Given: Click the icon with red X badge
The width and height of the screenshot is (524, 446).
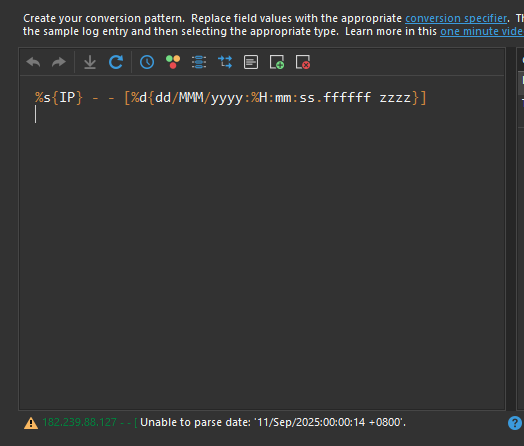Looking at the screenshot, I should point(303,62).
